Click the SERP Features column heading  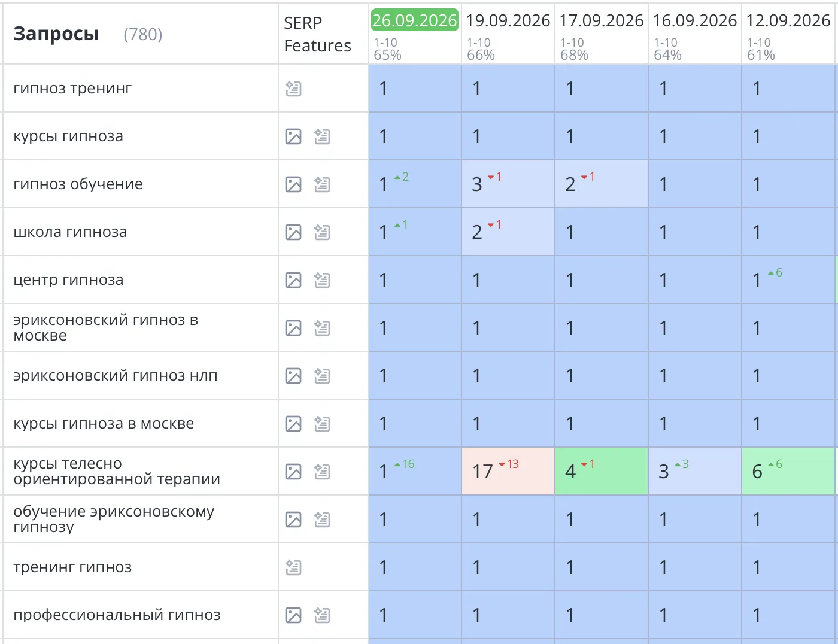pos(317,34)
